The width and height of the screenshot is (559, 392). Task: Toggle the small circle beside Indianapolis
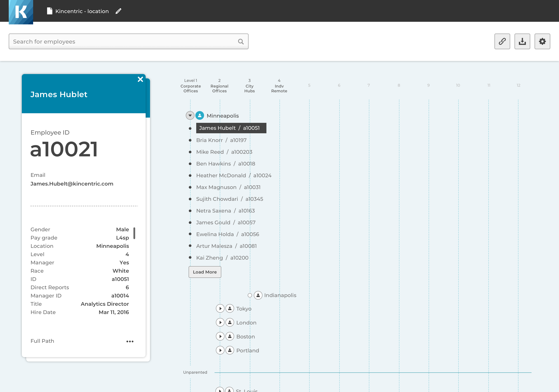coord(250,295)
